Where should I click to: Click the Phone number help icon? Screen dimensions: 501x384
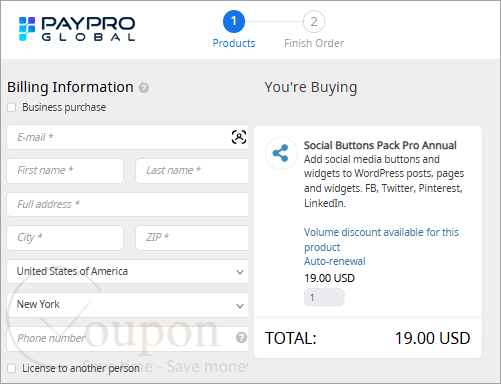point(241,338)
